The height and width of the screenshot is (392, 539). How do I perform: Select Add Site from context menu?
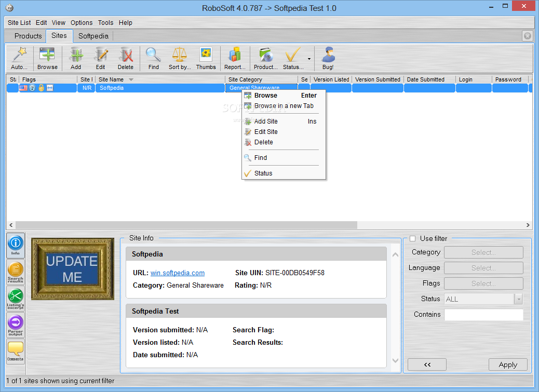click(x=284, y=121)
